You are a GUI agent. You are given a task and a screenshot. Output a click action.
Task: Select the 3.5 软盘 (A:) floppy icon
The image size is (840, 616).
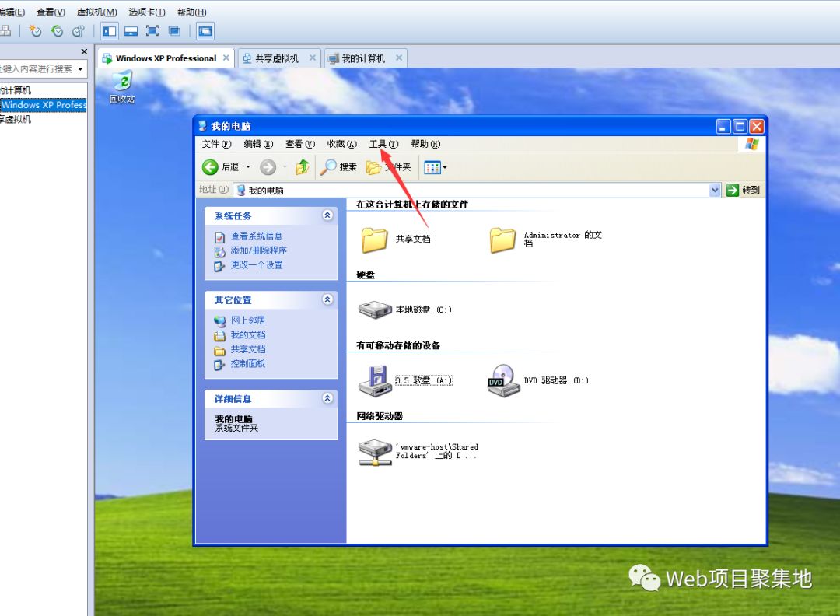point(375,381)
